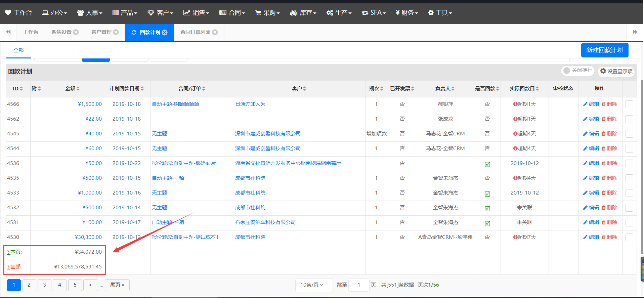Jump to last page 尾页
This screenshot has width=644, height=298.
pos(117,285)
